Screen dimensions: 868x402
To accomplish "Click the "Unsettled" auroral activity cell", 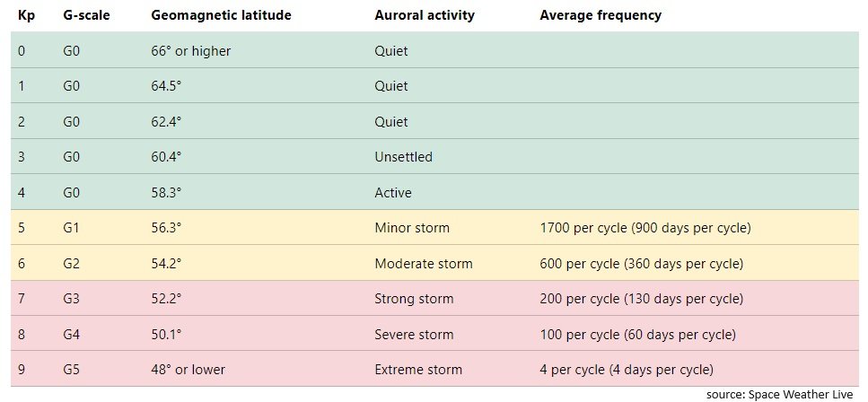I will pyautogui.click(x=403, y=157).
